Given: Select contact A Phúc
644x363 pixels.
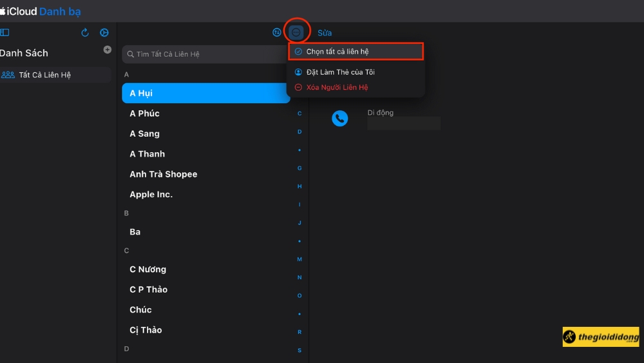Looking at the screenshot, I should tap(144, 113).
